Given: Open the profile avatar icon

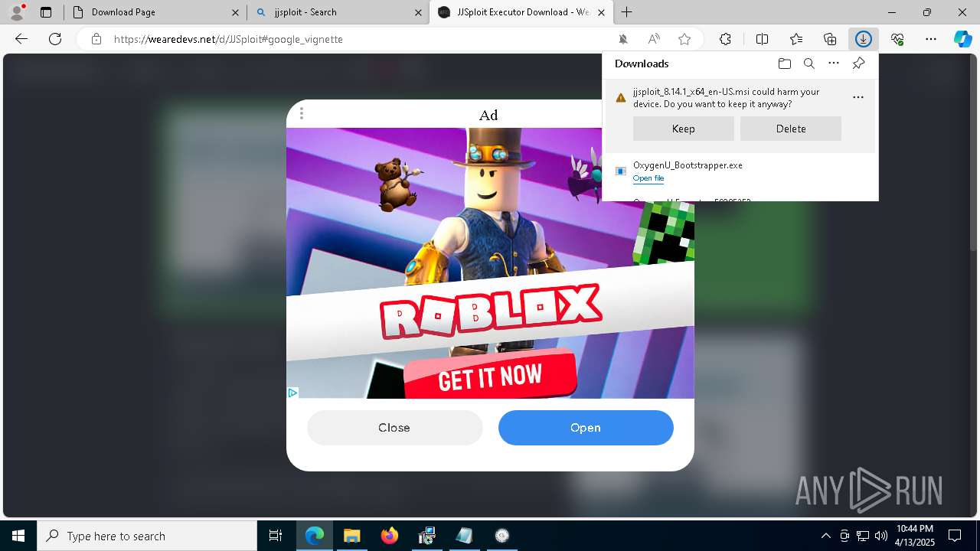Looking at the screenshot, I should point(17,11).
